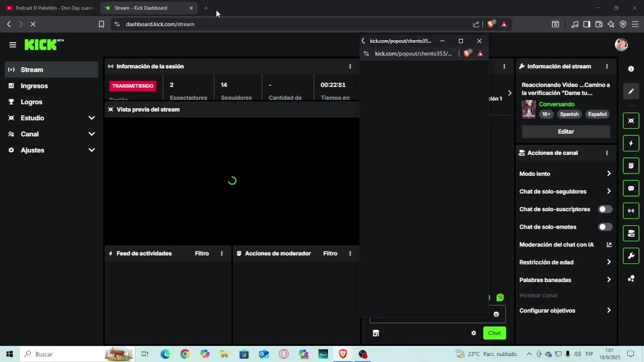Toggle the wrench stream info panel icon

click(631, 256)
